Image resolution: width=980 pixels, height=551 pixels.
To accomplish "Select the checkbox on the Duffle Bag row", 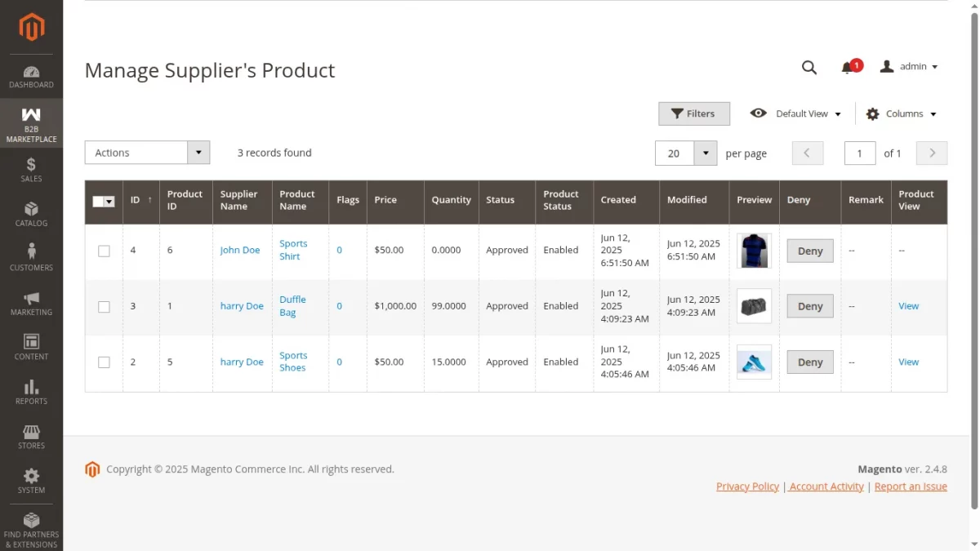I will click(x=104, y=306).
